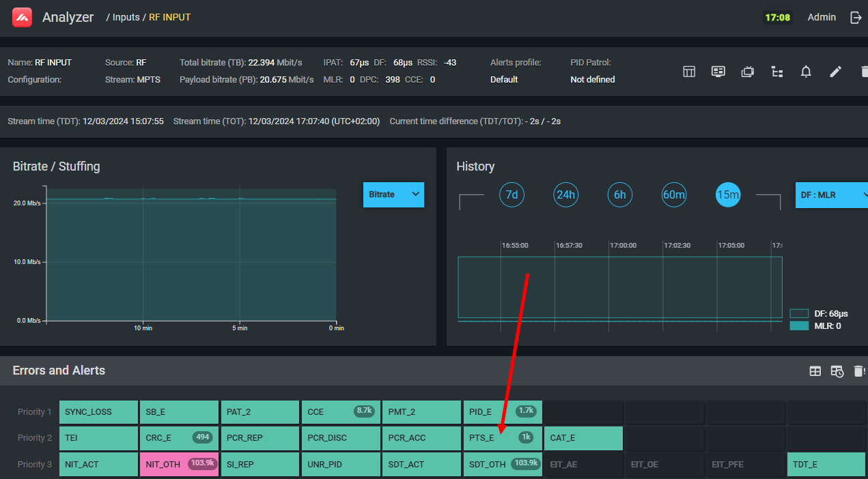This screenshot has width=868, height=479.
Task: Select the 60m history range
Action: (673, 194)
